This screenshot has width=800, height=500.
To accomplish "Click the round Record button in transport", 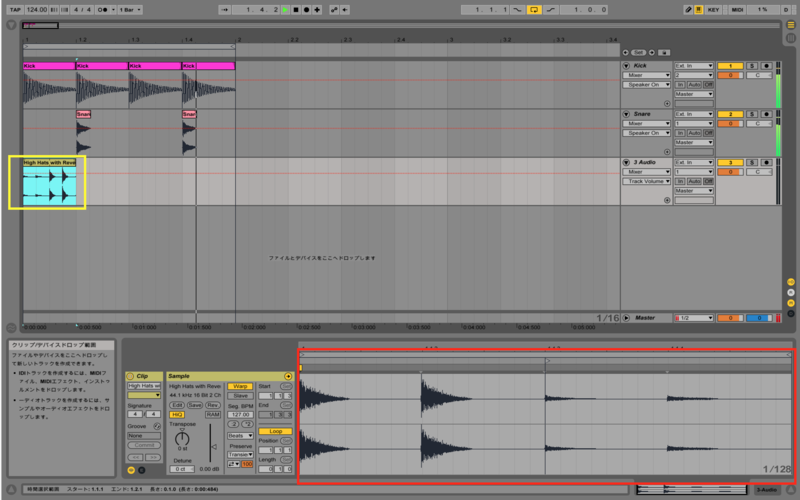I will (307, 10).
